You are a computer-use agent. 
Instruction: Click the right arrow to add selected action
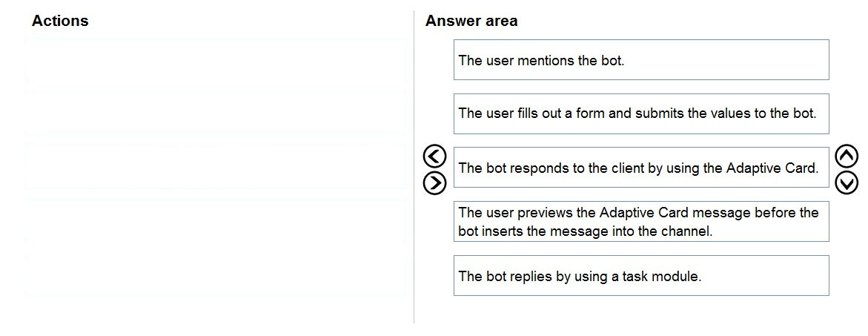click(434, 183)
